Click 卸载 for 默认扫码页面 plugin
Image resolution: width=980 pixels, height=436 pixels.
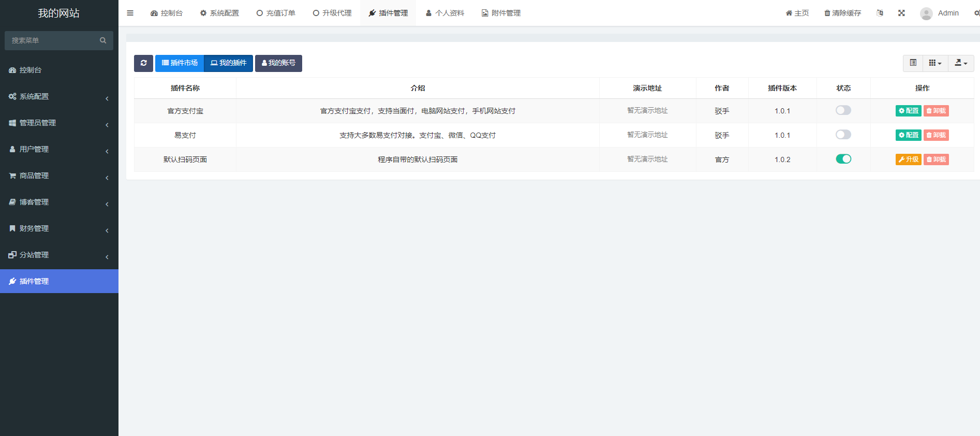click(936, 159)
